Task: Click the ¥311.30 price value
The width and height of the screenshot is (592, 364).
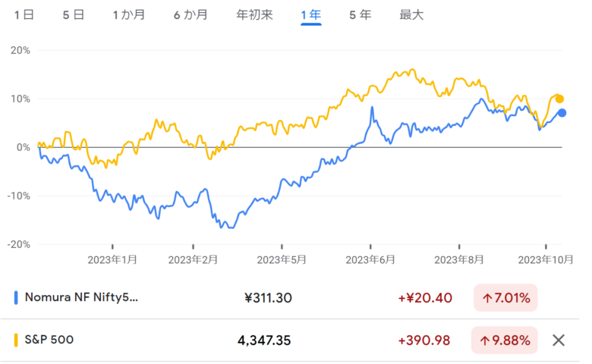Action: tap(269, 298)
